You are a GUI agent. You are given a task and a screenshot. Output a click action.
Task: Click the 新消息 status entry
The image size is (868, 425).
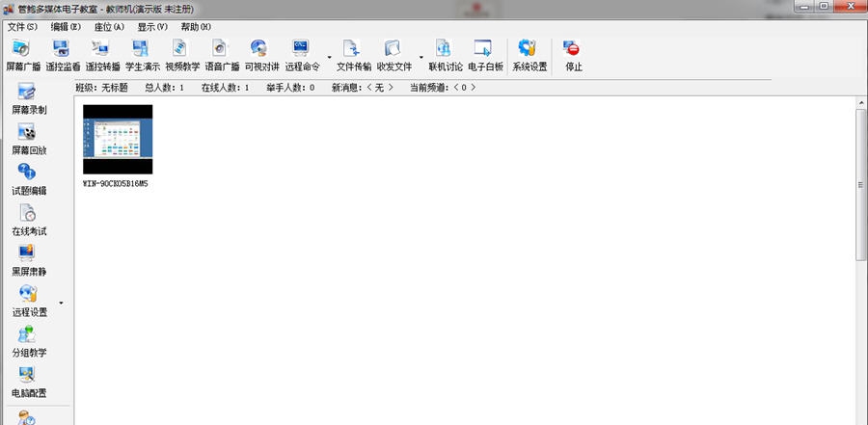coord(364,88)
